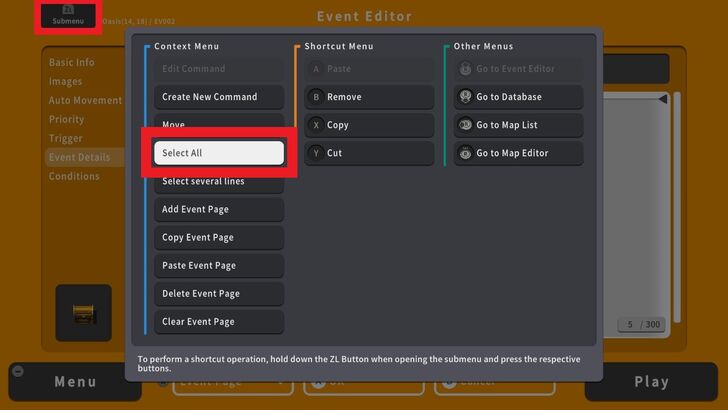
Task: Open the Conditions section
Action: [x=74, y=176]
